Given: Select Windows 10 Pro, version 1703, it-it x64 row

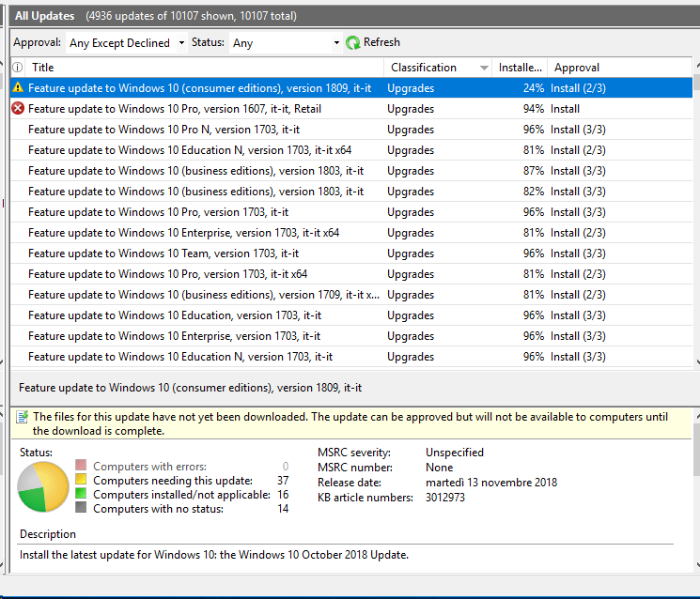Looking at the screenshot, I should pos(351,274).
